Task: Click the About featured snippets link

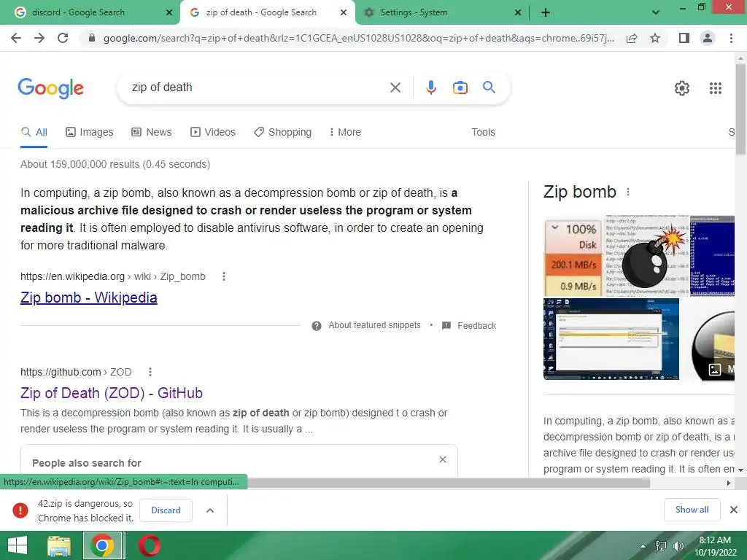Action: tap(374, 325)
